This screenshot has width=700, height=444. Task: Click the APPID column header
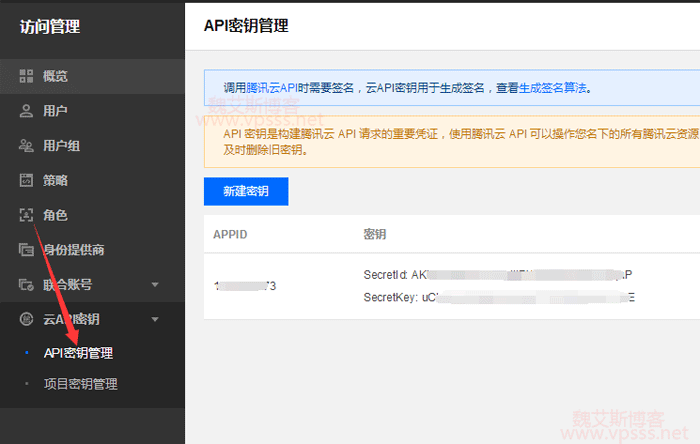tap(230, 234)
